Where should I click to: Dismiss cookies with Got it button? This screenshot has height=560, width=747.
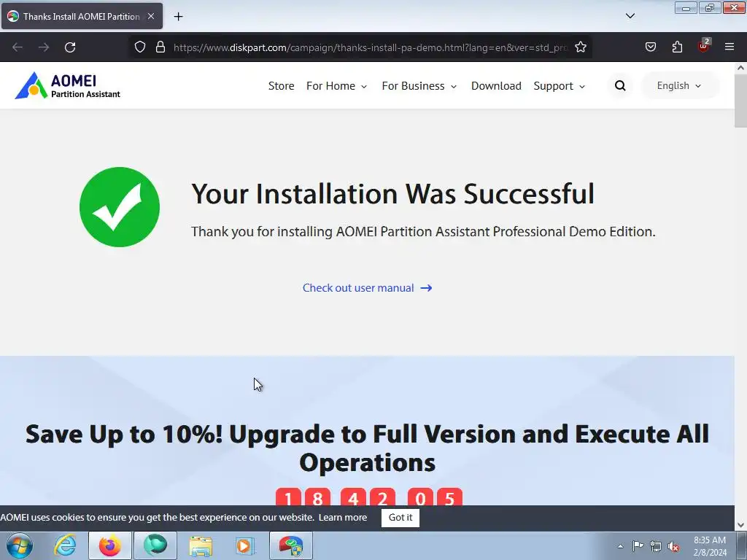(400, 518)
